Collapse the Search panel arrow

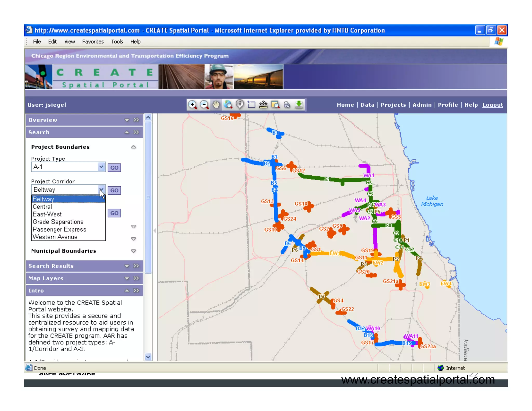pos(127,132)
